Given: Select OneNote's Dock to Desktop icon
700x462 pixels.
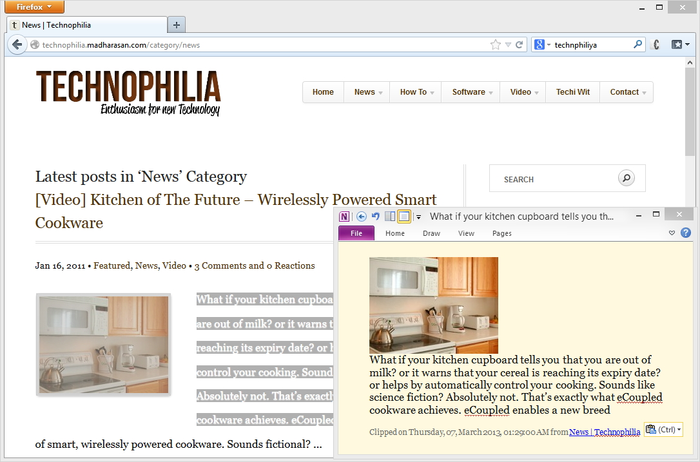Looking at the screenshot, I should [x=390, y=216].
